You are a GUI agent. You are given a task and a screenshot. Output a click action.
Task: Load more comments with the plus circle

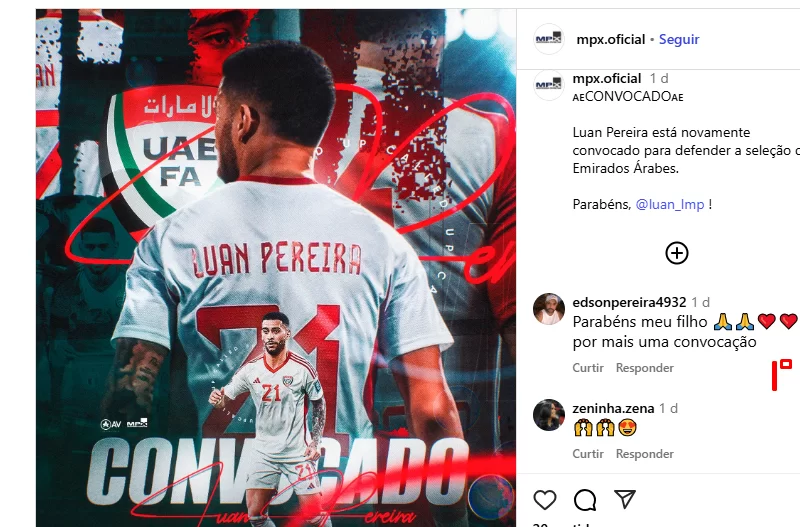click(677, 253)
